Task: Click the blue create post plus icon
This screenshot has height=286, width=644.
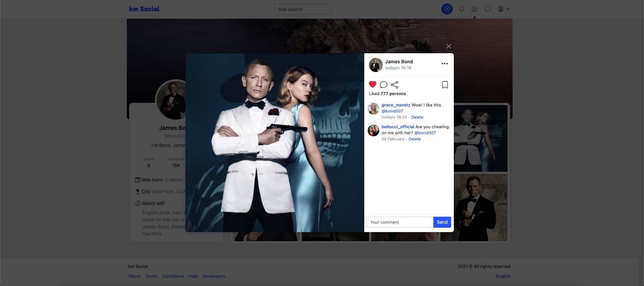Action: click(447, 9)
